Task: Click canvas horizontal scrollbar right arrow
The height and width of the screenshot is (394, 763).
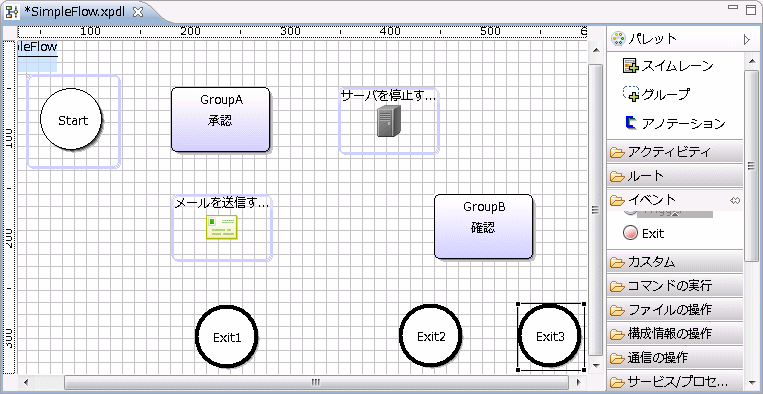Action: click(579, 382)
